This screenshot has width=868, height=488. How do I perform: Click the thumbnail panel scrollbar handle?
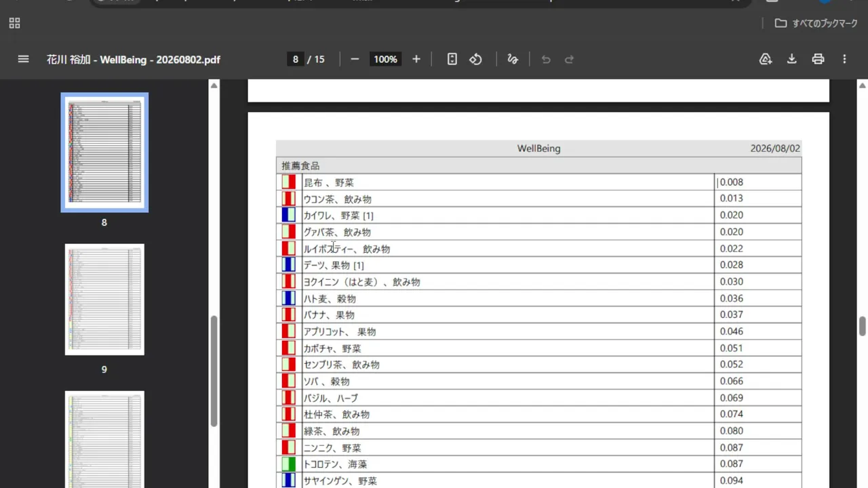(x=214, y=371)
